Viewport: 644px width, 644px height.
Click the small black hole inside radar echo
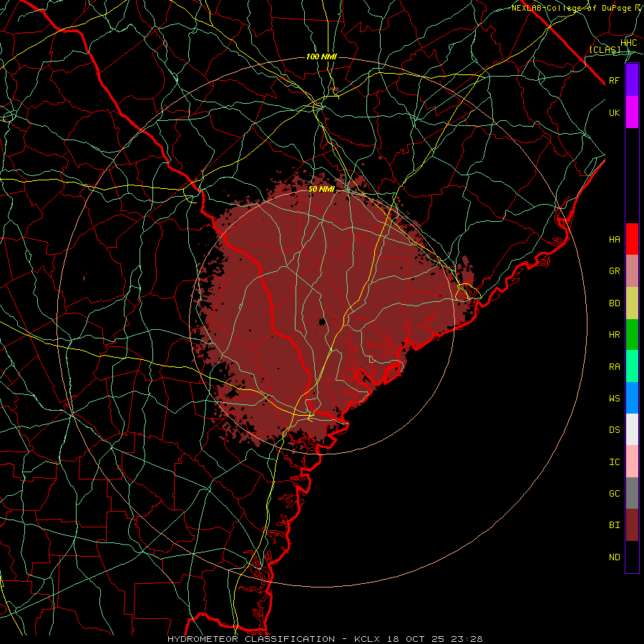point(323,321)
